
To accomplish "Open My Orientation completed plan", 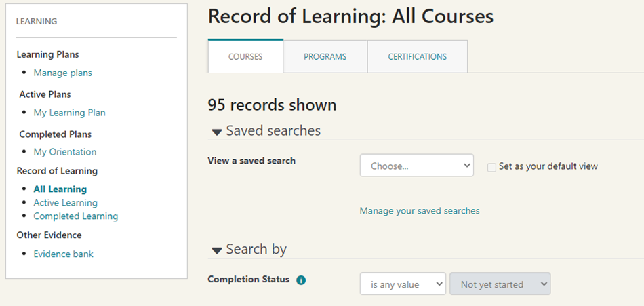I will (65, 152).
